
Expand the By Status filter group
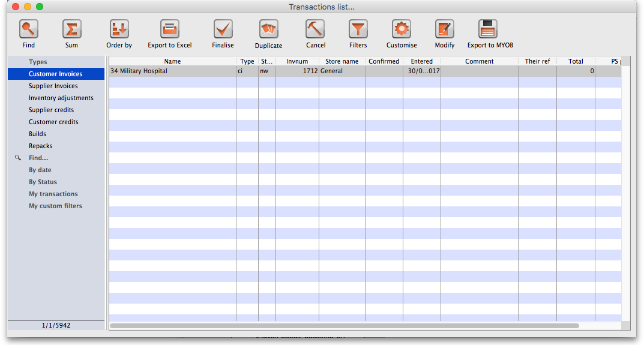(x=43, y=182)
